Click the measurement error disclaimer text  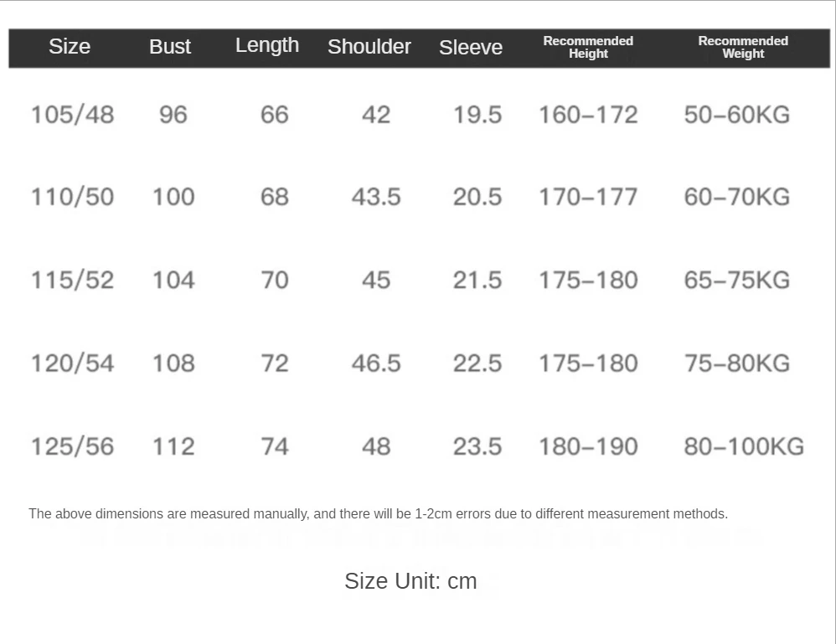coord(378,514)
